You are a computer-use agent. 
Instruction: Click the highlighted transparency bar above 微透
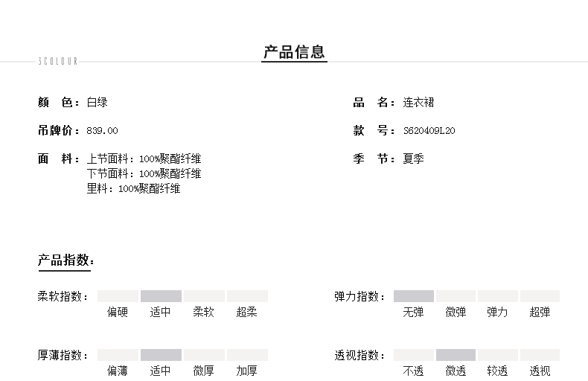(456, 355)
